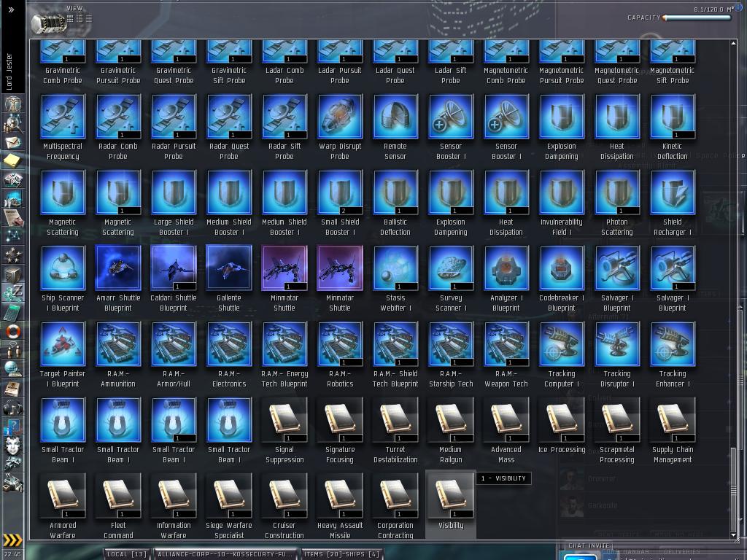Open the Aura face tutorial icon

point(13,446)
